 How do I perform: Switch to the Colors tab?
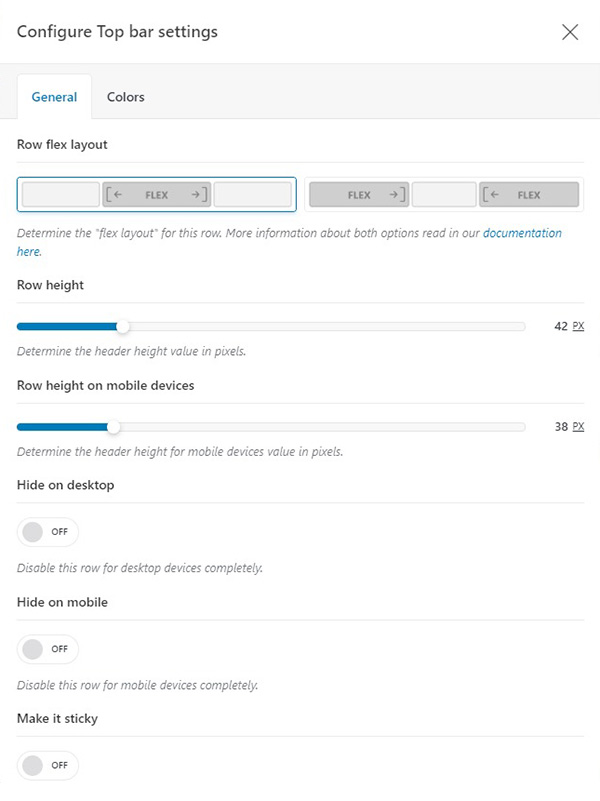click(x=126, y=97)
